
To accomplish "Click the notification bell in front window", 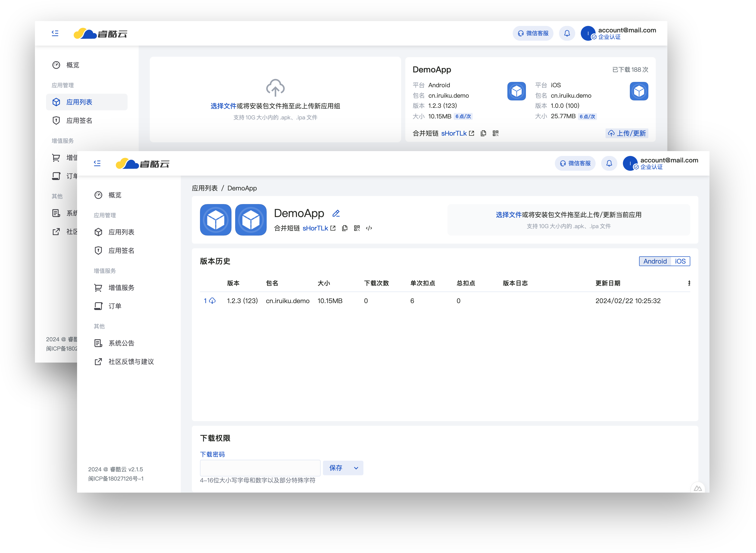I will [x=609, y=163].
